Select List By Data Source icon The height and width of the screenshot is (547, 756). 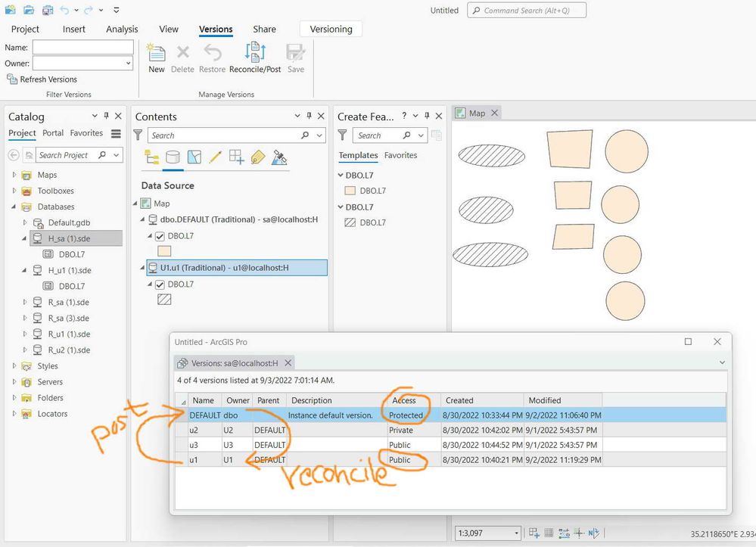pyautogui.click(x=173, y=157)
